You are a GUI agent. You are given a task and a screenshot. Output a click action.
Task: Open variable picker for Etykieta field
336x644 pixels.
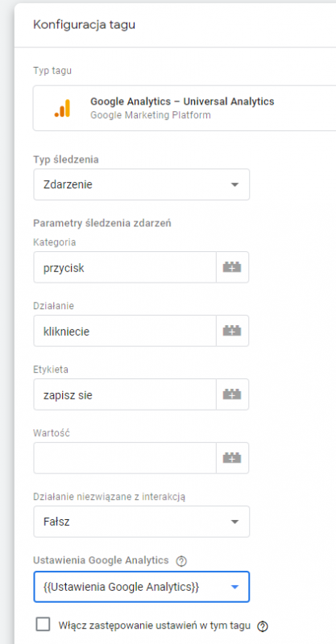(232, 394)
